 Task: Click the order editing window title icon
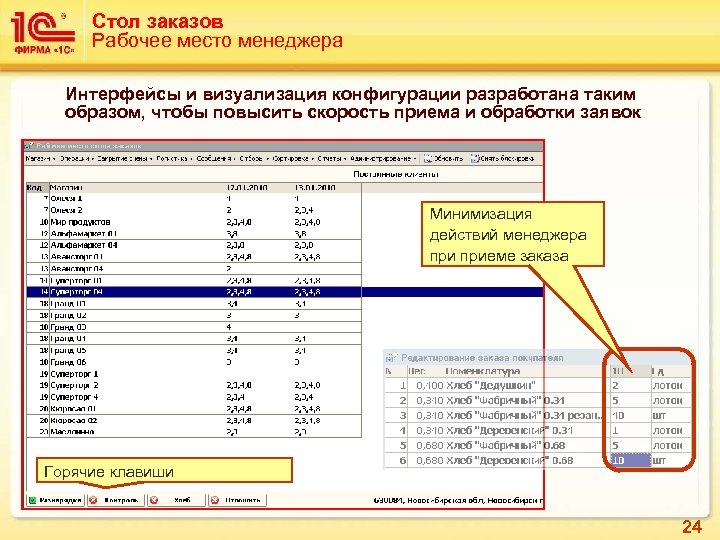391,357
